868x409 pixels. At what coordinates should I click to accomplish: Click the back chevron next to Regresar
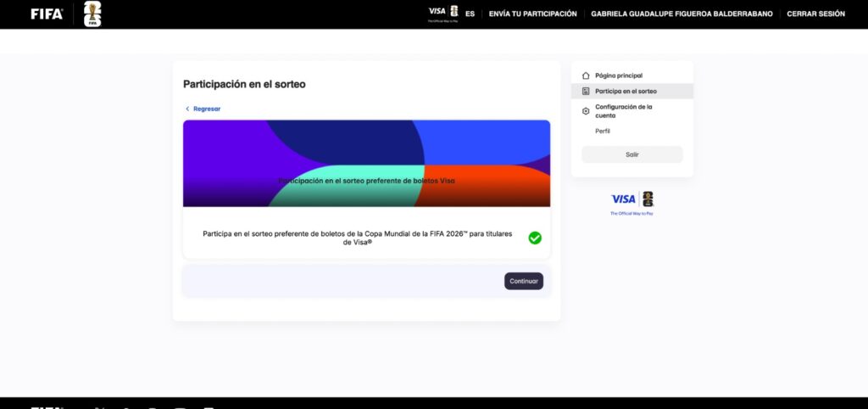[187, 109]
